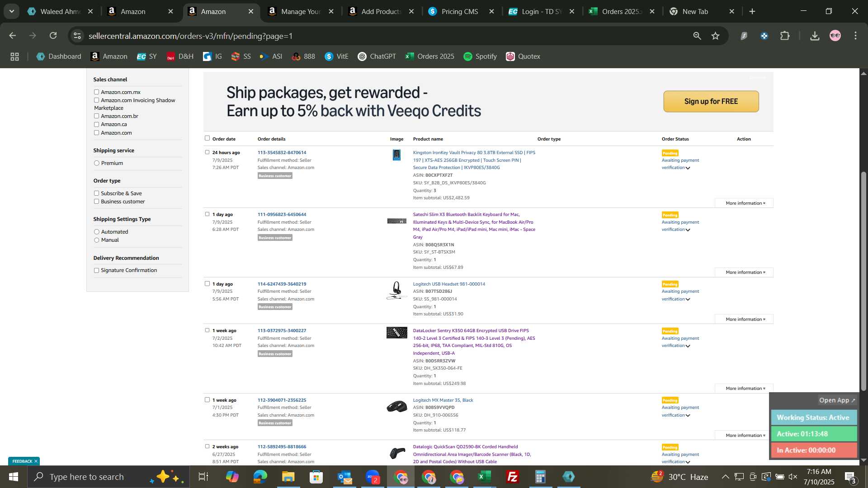This screenshot has height=488, width=868.
Task: Open Task View on the taskbar
Action: click(203, 477)
